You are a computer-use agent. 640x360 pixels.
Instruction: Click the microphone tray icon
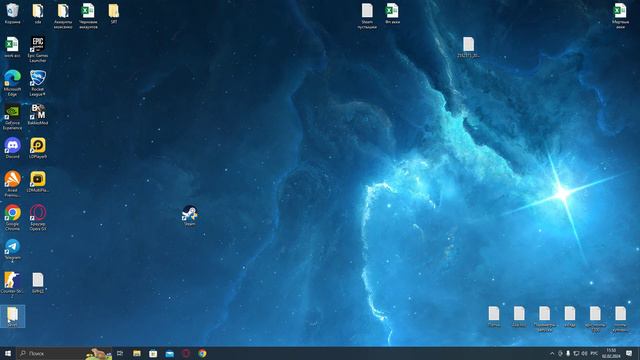[568, 353]
